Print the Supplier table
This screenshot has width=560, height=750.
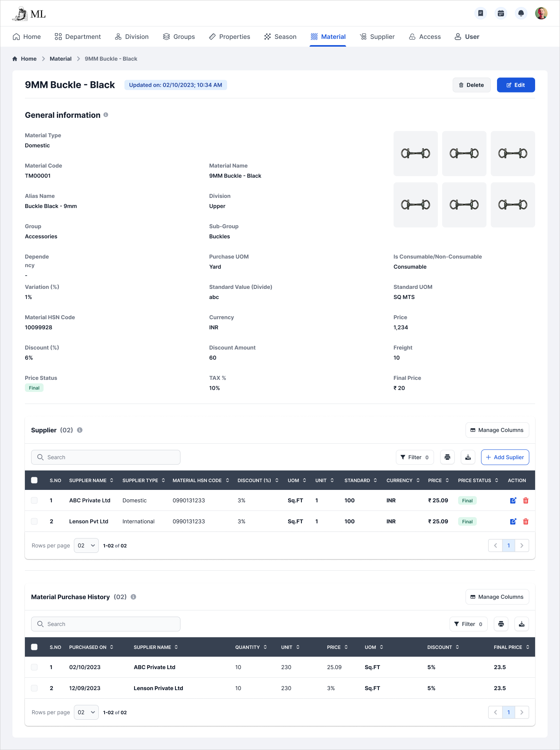click(x=447, y=457)
